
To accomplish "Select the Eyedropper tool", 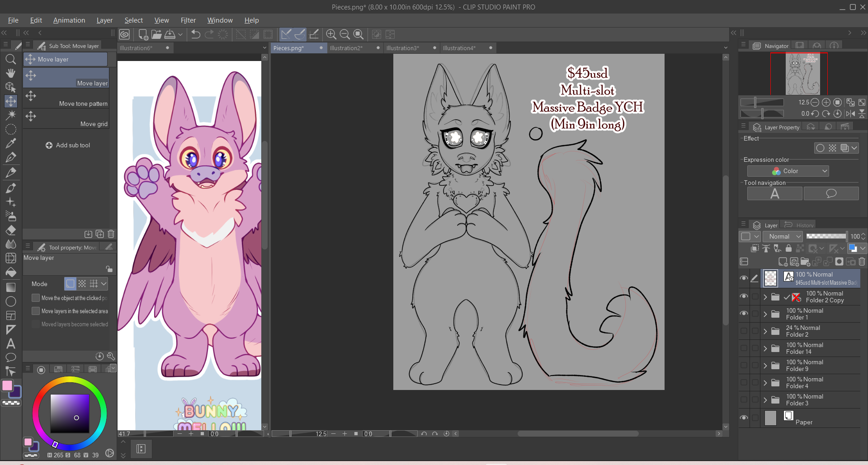I will pyautogui.click(x=11, y=143).
